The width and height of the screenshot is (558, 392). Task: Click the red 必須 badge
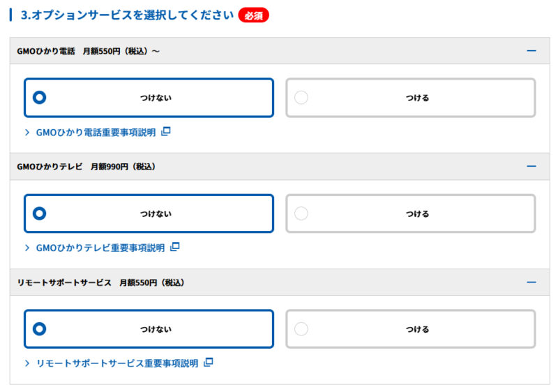(253, 15)
